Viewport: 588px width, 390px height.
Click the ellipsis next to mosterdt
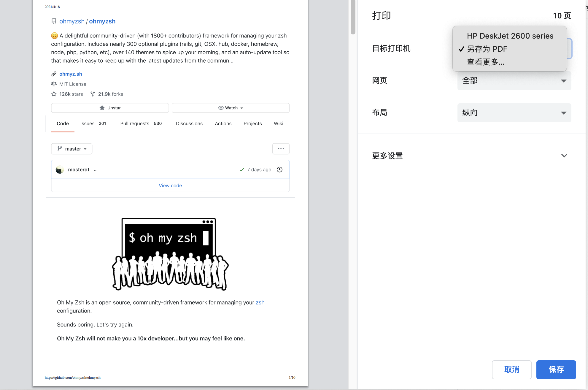96,170
